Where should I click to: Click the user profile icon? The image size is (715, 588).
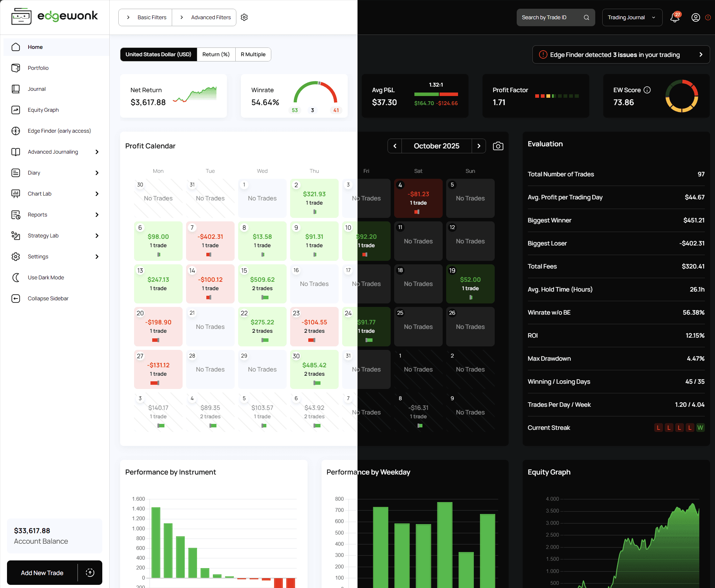point(695,17)
